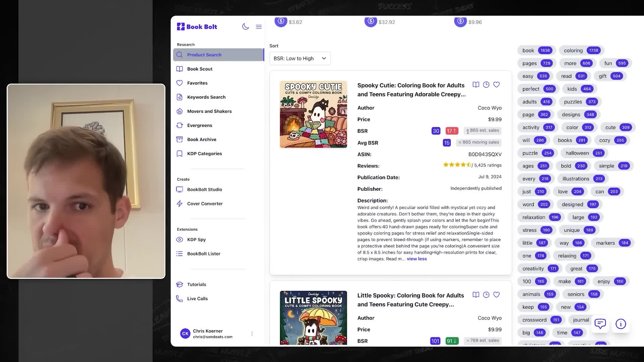
Task: Open the hamburger menu at the top
Action: tap(259, 26)
